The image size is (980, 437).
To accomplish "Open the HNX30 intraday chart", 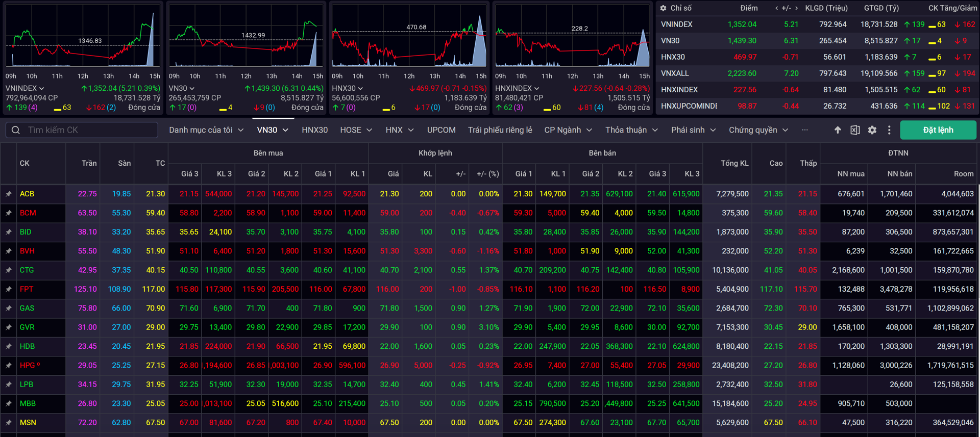I will (409, 36).
